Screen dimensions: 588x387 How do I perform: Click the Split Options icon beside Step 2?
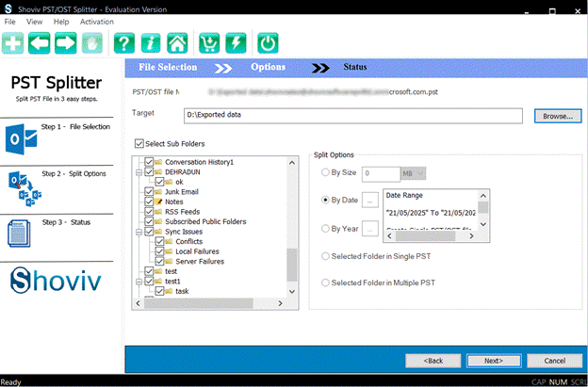coord(24,189)
